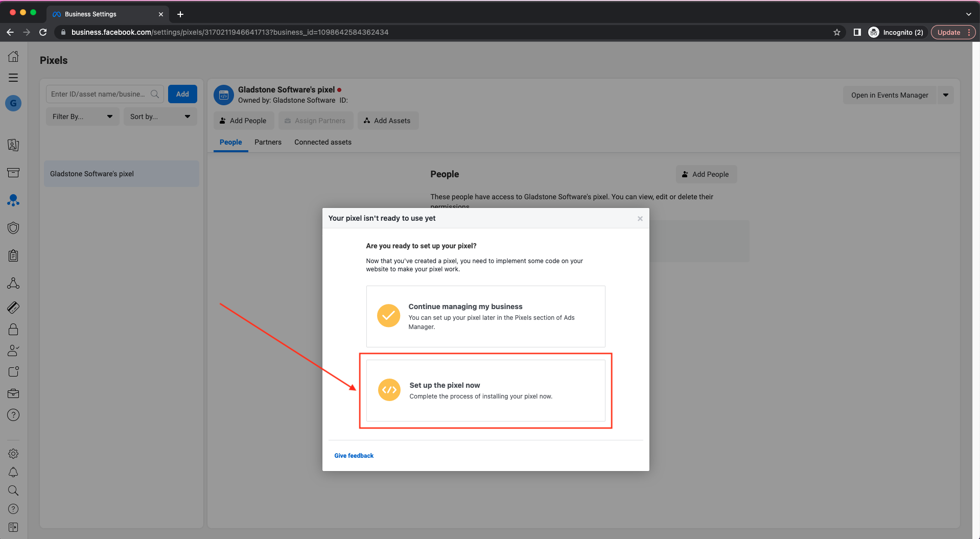Screen dimensions: 980x539
Task: Open the Data Sources sidebar icon
Action: pos(13,200)
